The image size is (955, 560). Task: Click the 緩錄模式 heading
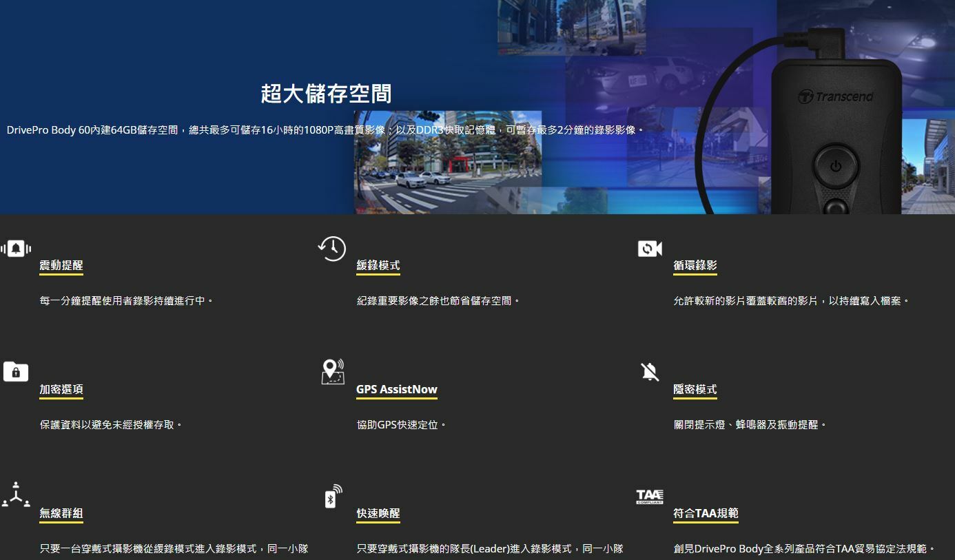click(378, 265)
